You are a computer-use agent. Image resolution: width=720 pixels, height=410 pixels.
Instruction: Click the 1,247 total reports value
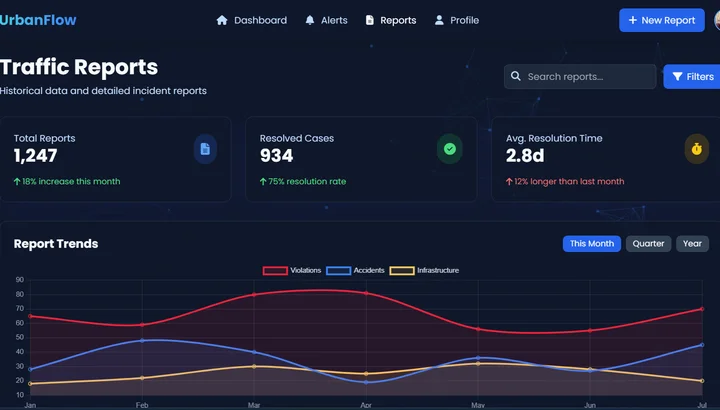[35, 156]
